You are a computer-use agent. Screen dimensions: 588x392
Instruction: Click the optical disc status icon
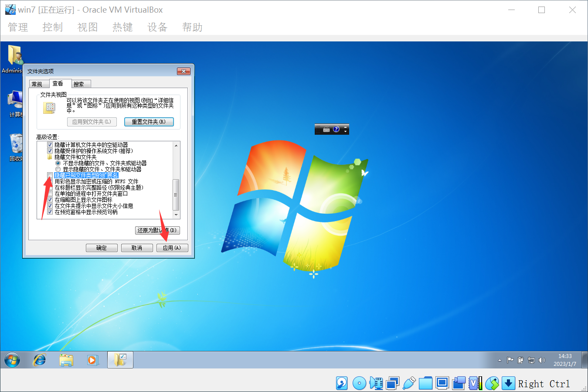pyautogui.click(x=359, y=383)
